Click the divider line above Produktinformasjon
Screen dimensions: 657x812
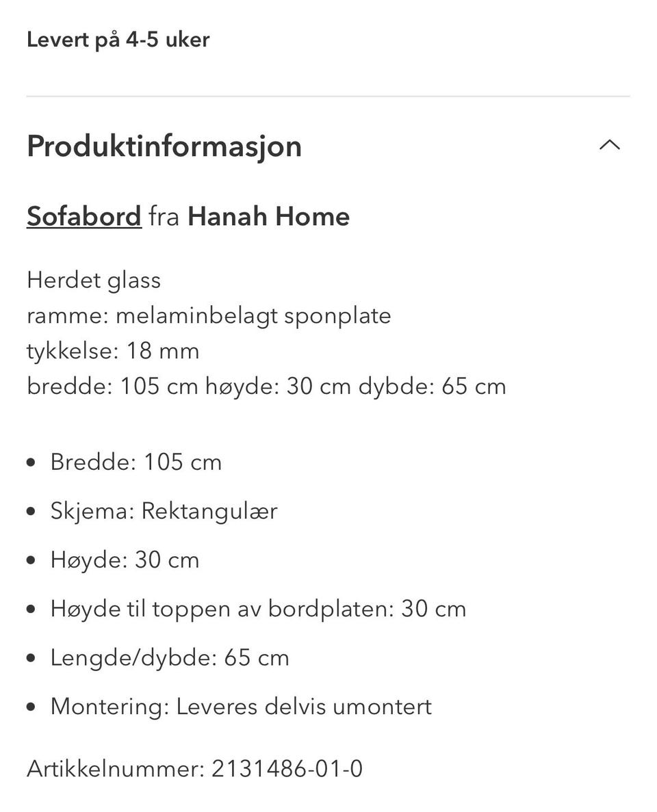coord(328,96)
